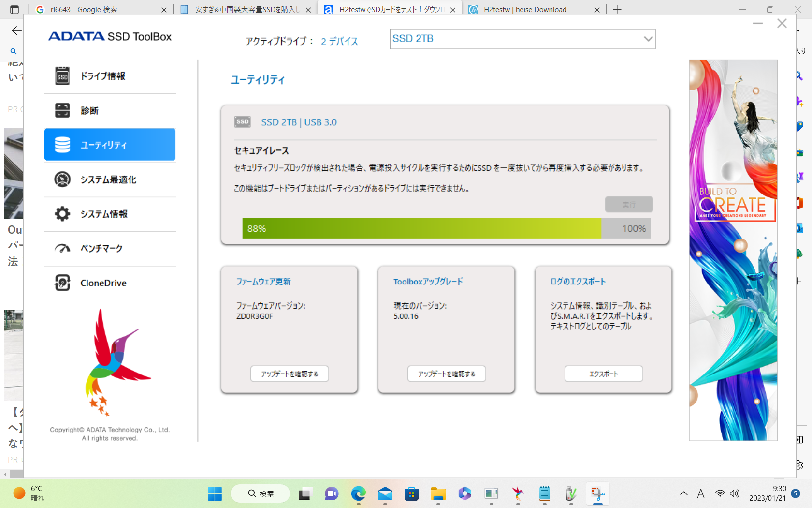Open the BUILD TO CREATE advertisement banner
This screenshot has height=508, width=812.
[733, 250]
